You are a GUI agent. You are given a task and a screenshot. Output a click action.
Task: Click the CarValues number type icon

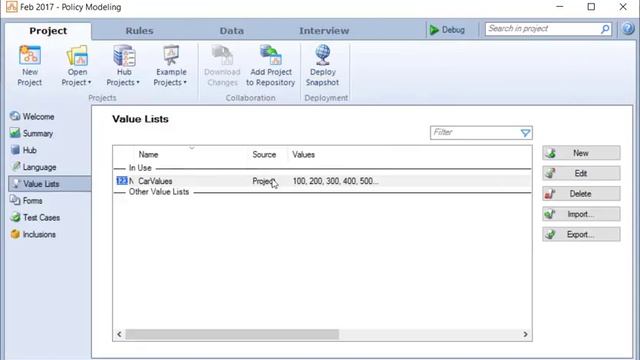tap(122, 181)
